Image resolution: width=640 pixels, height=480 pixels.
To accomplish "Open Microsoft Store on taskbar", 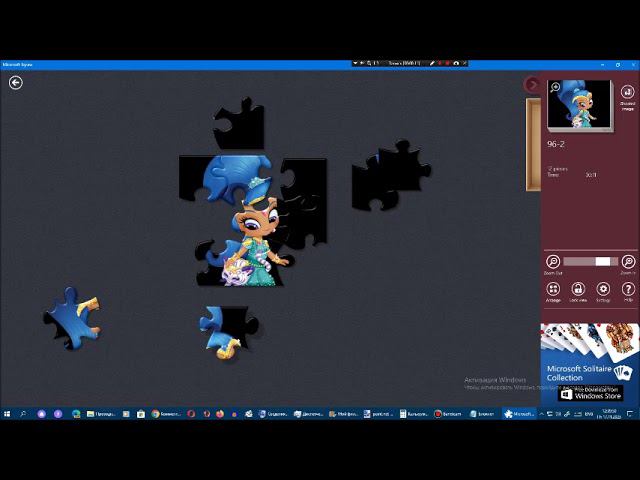I will coord(141,414).
